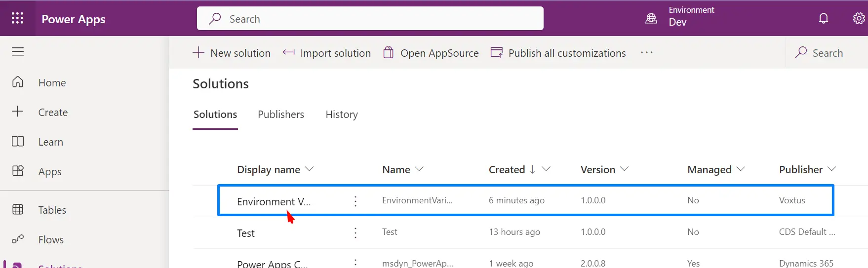This screenshot has height=268, width=868.
Task: Expand the Created column dropdown chevron
Action: click(x=546, y=169)
